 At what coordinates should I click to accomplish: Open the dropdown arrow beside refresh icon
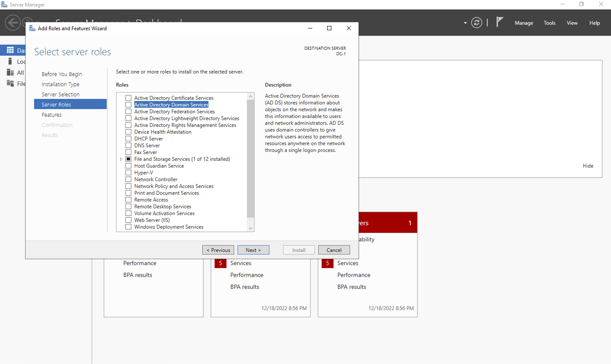(x=465, y=23)
